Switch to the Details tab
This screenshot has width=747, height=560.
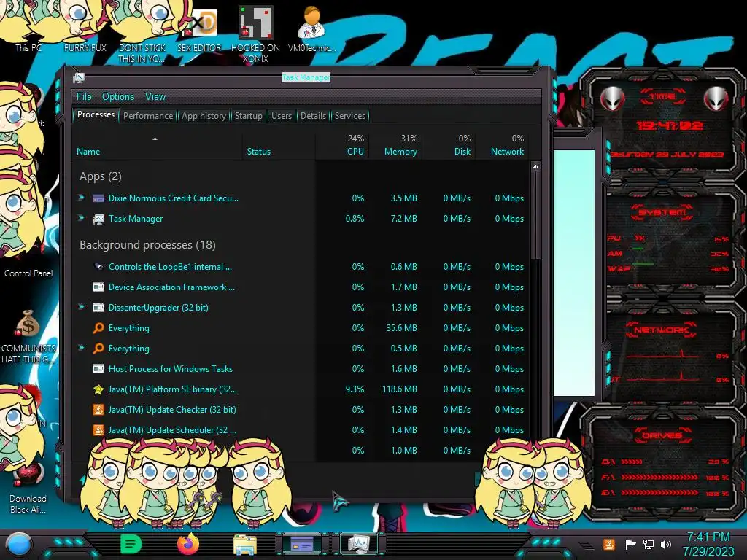point(313,116)
